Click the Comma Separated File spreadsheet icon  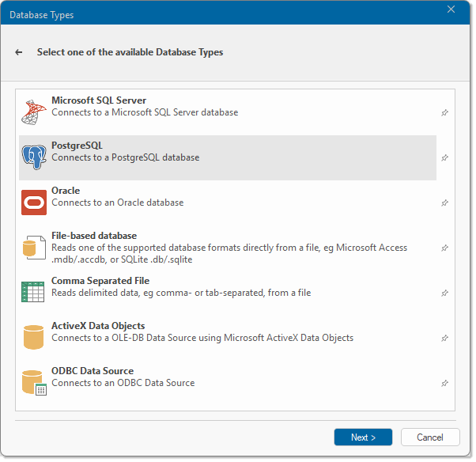tap(32, 292)
